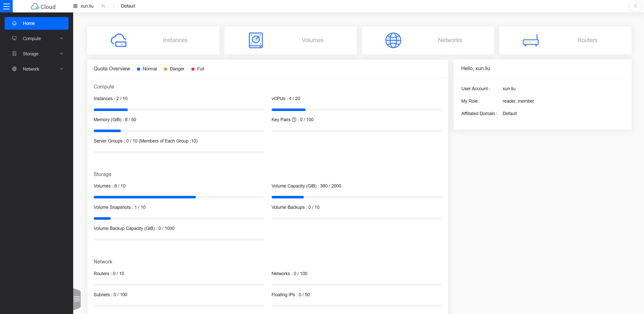Click the Key Pairs help icon
The width and height of the screenshot is (644, 314).
294,120
